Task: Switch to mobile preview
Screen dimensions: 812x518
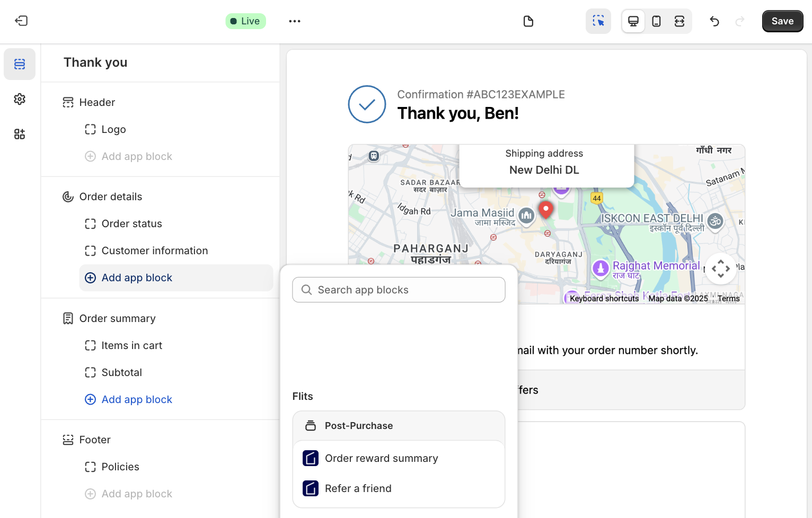Action: pos(656,21)
